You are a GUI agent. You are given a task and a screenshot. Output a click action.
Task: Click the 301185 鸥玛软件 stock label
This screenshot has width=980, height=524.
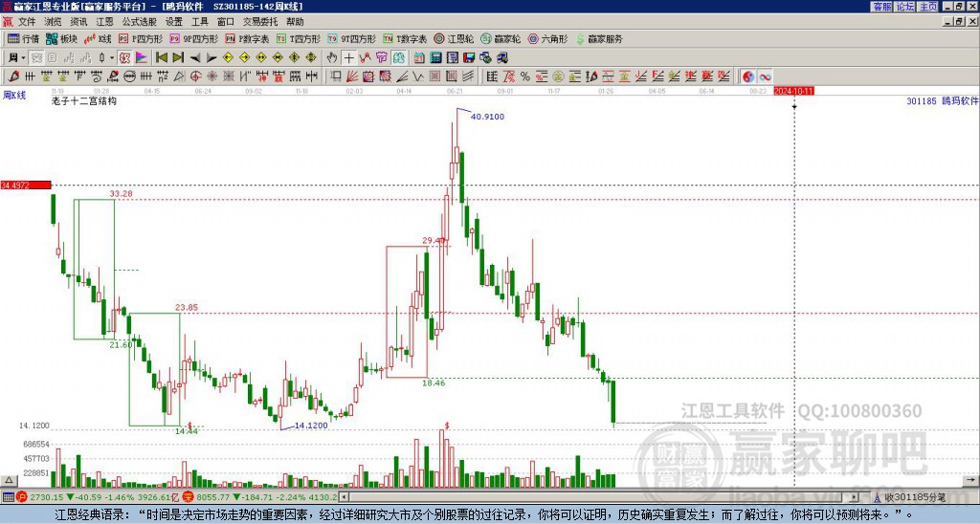[x=943, y=100]
